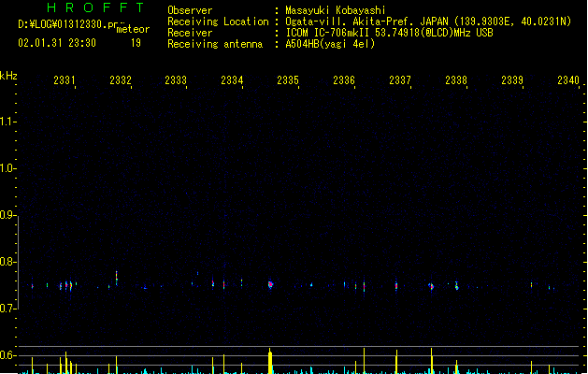588x374 pixels.
Task: Click the date stamp 02.01.31 23:30
Action: click(x=57, y=43)
